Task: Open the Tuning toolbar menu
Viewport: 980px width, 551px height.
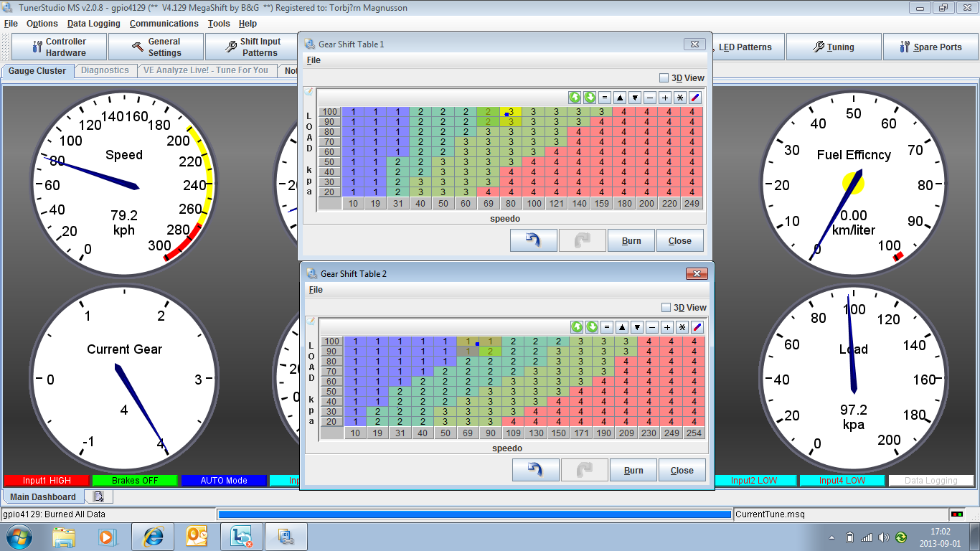Action: pos(833,47)
